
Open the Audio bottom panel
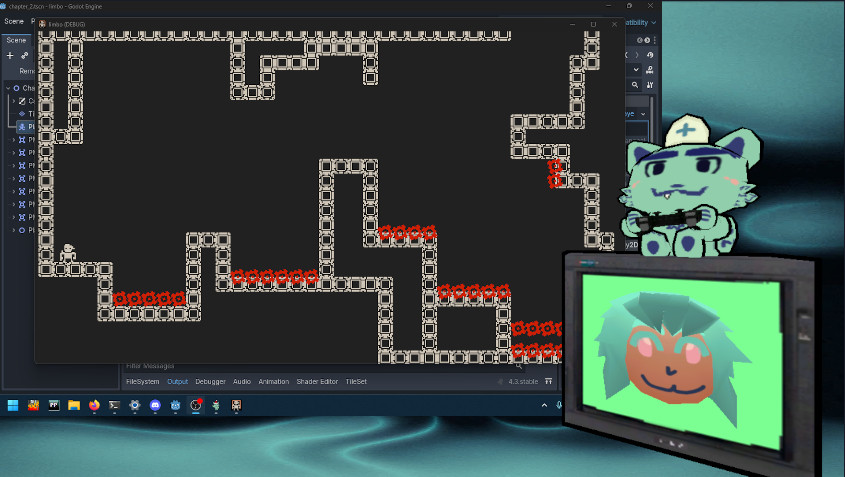pos(242,382)
